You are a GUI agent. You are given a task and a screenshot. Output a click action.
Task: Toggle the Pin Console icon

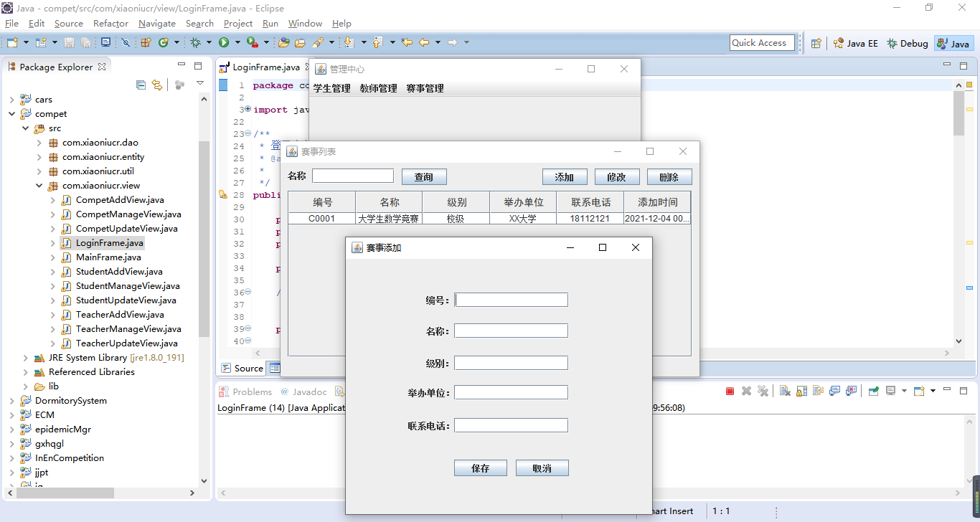click(873, 391)
